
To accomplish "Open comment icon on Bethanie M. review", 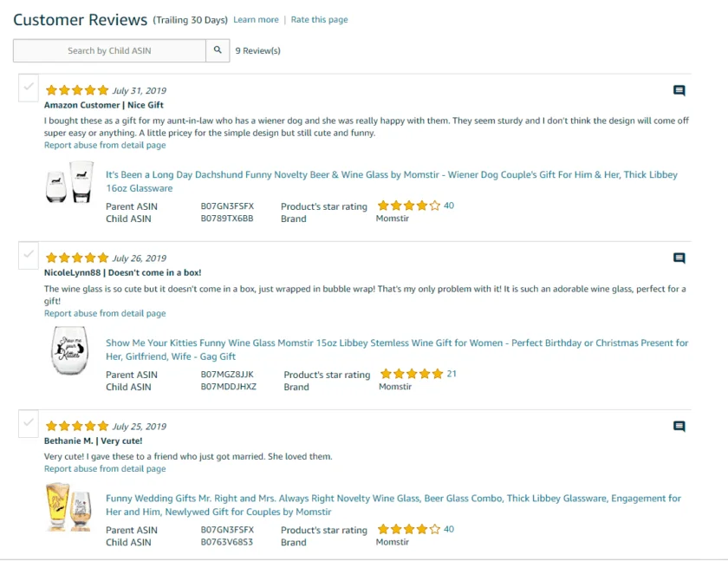I will pos(679,427).
